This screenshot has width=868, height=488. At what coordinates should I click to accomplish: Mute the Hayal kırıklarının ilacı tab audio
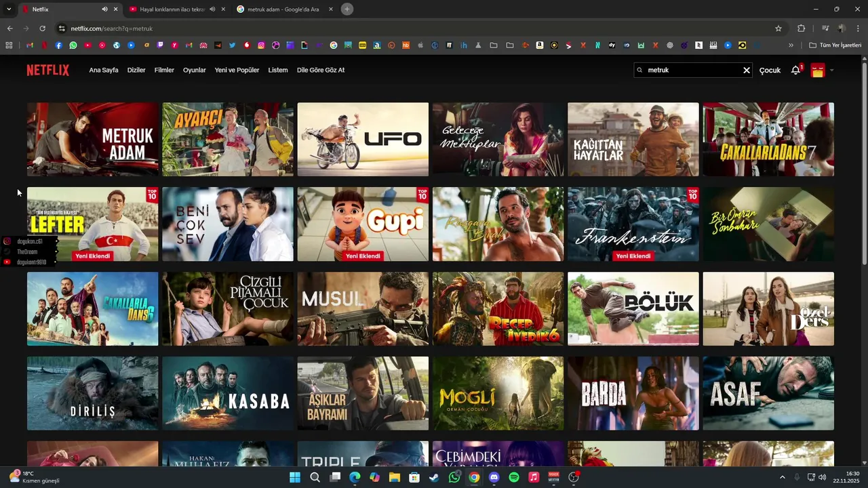tap(212, 9)
